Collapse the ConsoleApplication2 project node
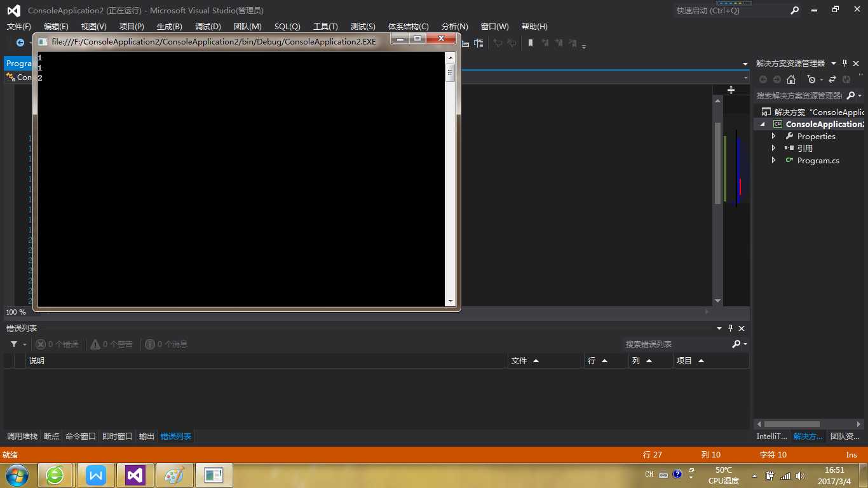The height and width of the screenshot is (488, 868). (763, 125)
